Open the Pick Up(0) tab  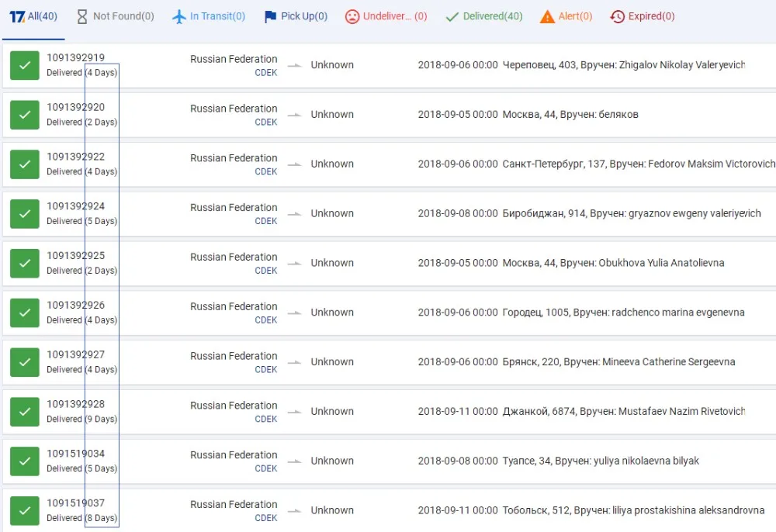point(296,17)
